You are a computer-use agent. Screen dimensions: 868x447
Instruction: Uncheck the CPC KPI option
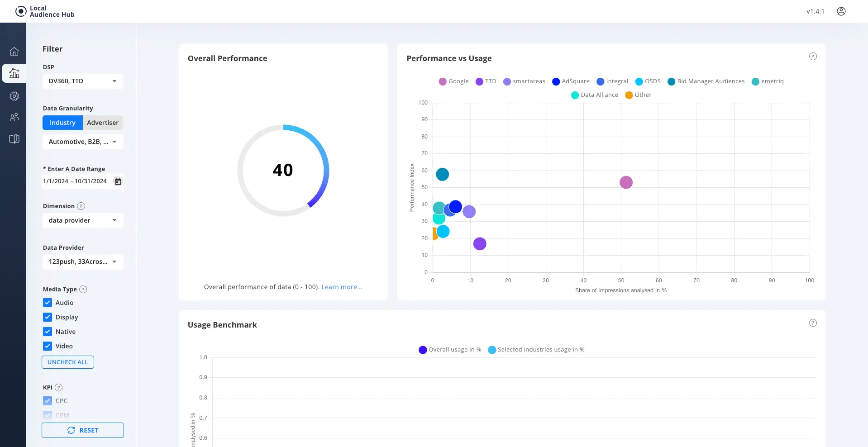pyautogui.click(x=48, y=401)
